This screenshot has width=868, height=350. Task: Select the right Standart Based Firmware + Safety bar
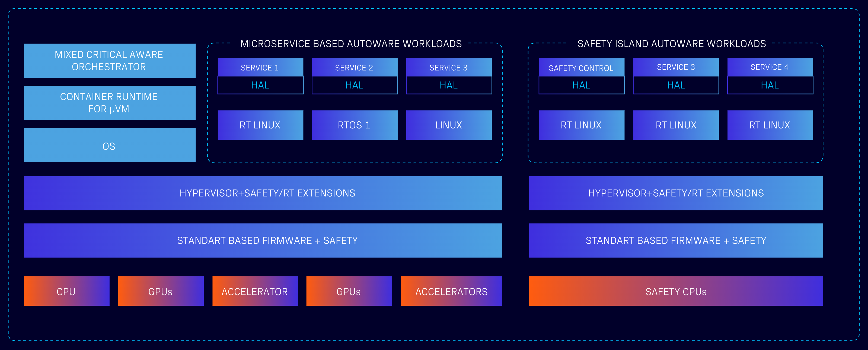point(676,240)
